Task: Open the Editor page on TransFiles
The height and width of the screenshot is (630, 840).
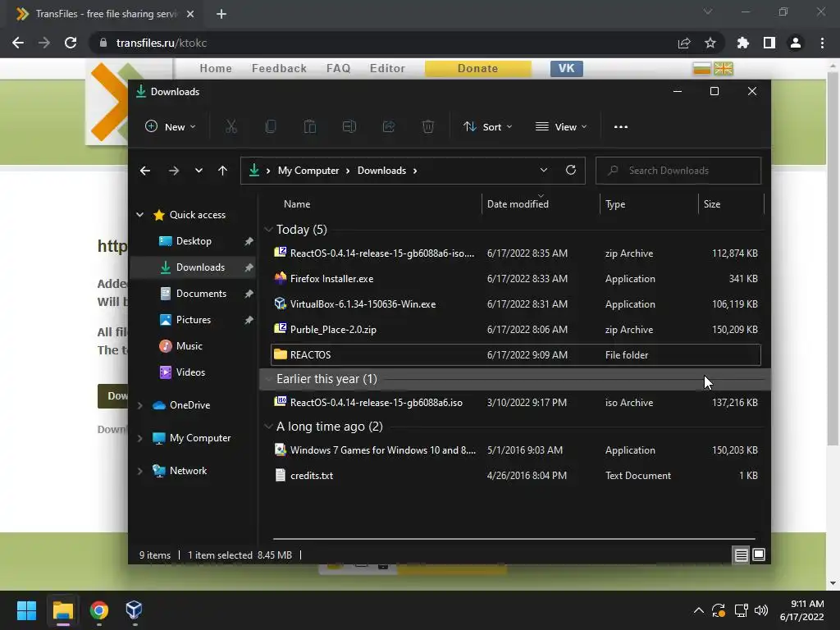Action: click(x=387, y=69)
